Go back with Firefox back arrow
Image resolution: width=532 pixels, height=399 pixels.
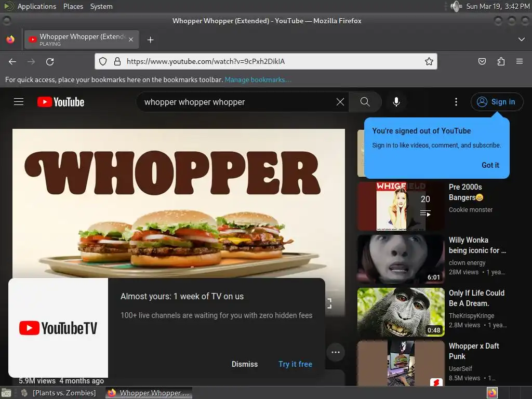coord(12,61)
